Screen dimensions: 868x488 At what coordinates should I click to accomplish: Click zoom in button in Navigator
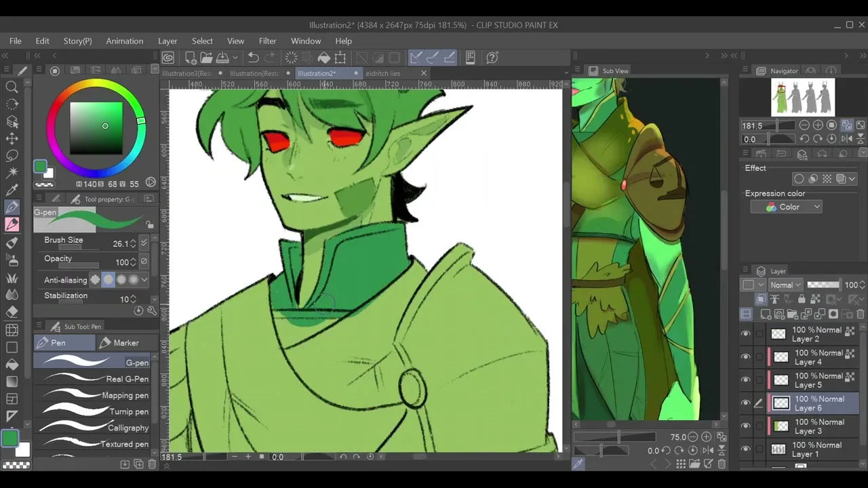tap(818, 125)
